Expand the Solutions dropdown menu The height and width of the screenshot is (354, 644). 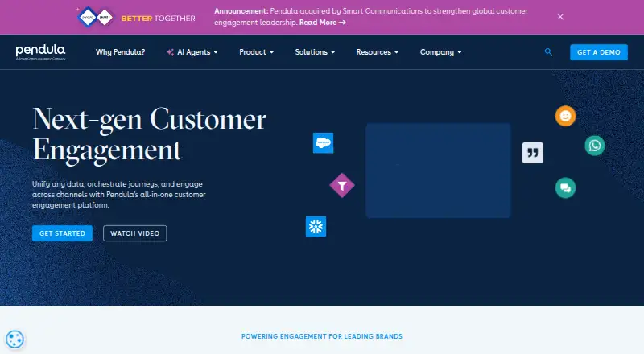tap(315, 52)
